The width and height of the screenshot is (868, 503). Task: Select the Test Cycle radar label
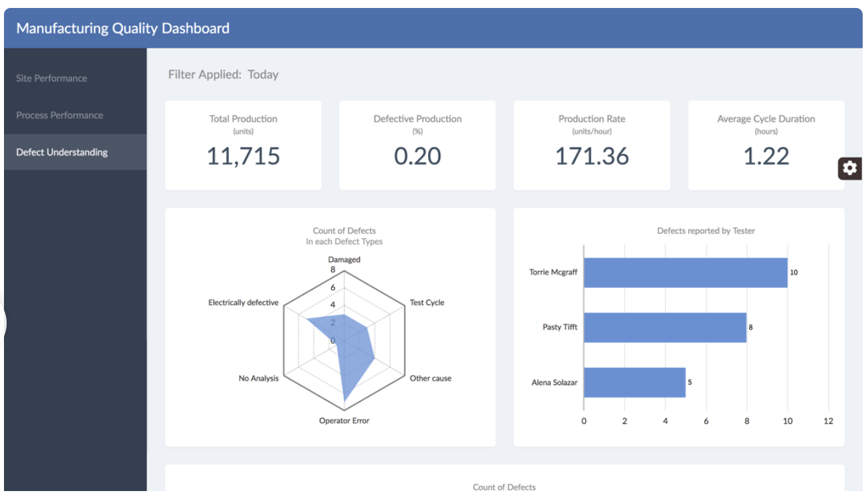coord(427,303)
